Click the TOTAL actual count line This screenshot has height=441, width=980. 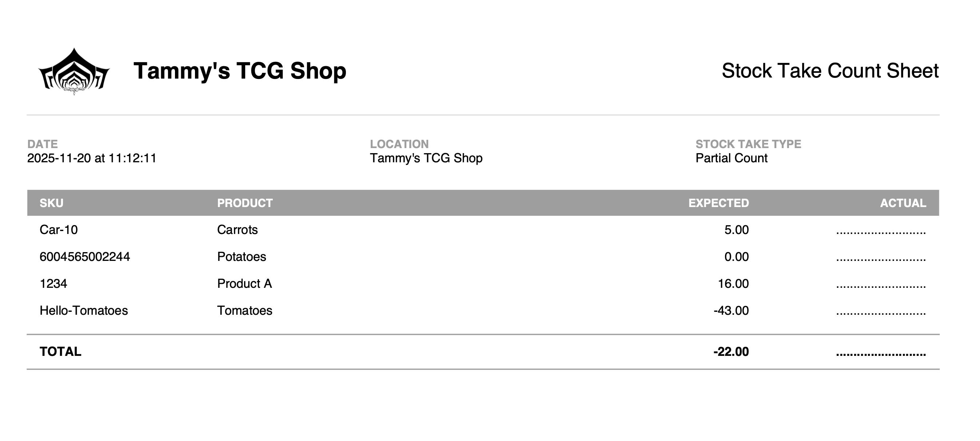[881, 353]
